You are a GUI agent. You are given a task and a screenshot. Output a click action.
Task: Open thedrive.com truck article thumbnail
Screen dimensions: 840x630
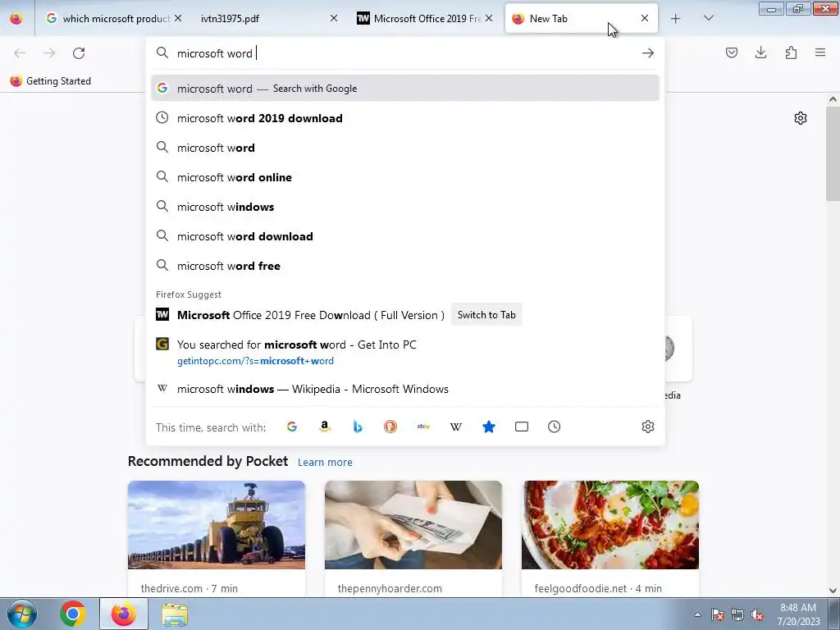[x=217, y=525]
